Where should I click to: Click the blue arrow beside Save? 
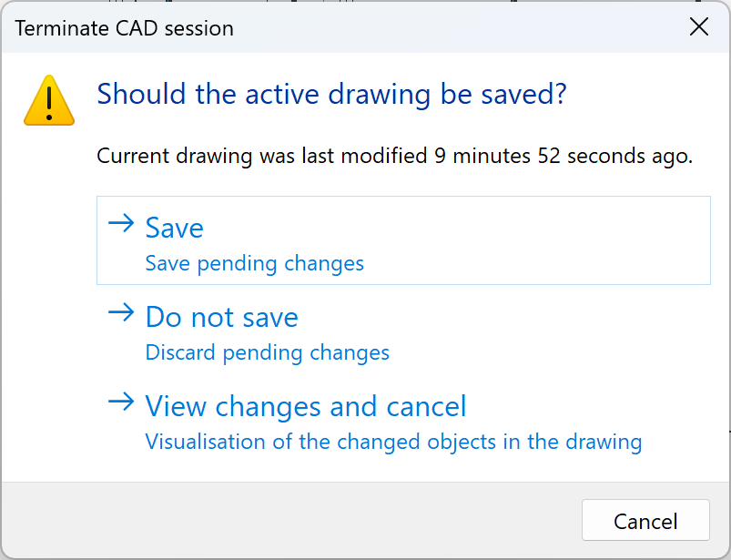(121, 224)
